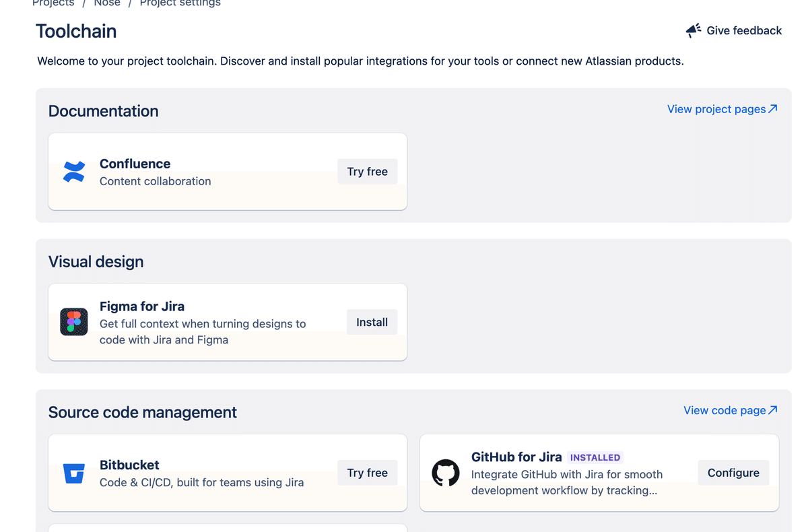This screenshot has width=808, height=532.
Task: Click arrow icon beside View project pages
Action: click(x=773, y=108)
